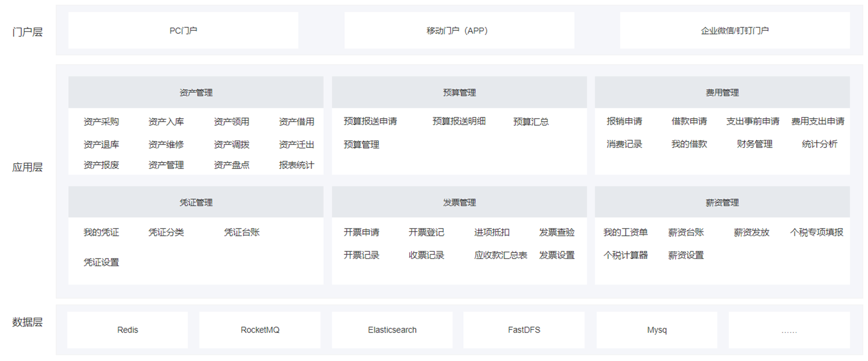Open 我的借款 item
Screen dimensions: 868x361
coord(689,144)
